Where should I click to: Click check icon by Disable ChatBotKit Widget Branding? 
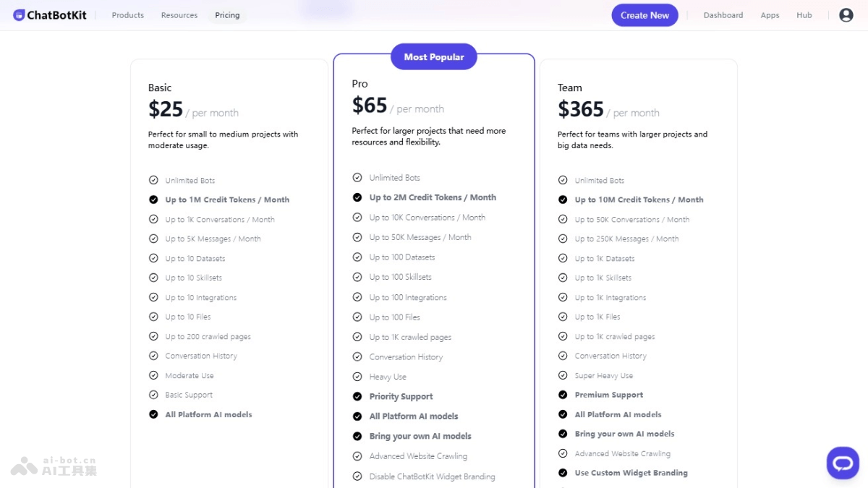tap(357, 476)
